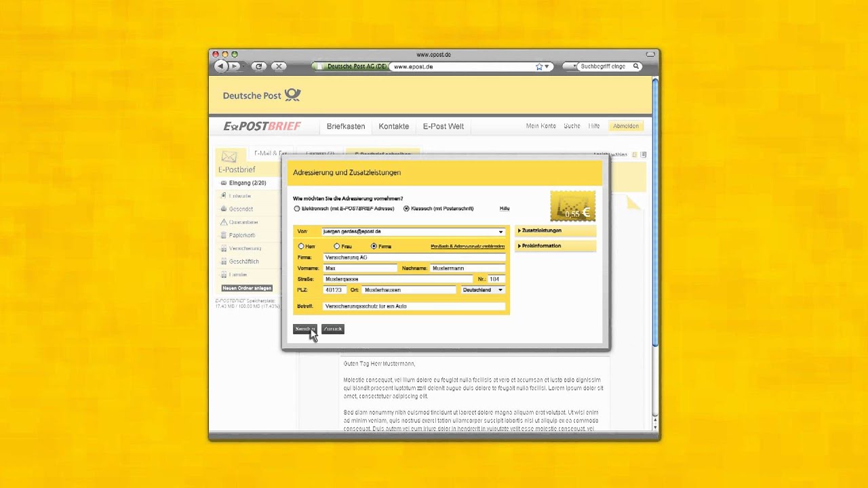This screenshot has height=488, width=868.
Task: Click the Versicherung folder icon
Action: [x=224, y=248]
